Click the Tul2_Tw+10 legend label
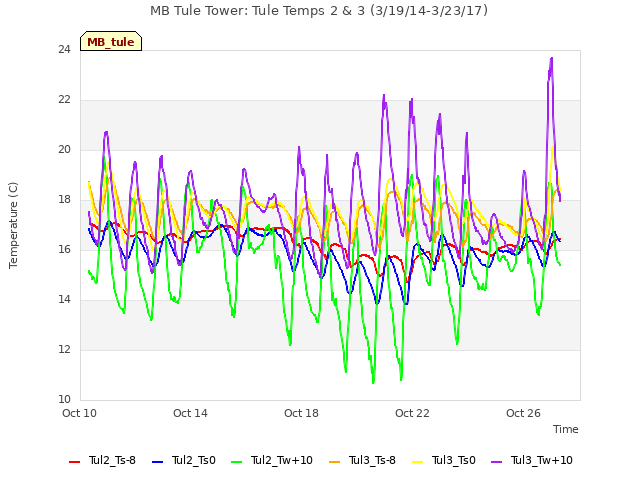 click(282, 460)
